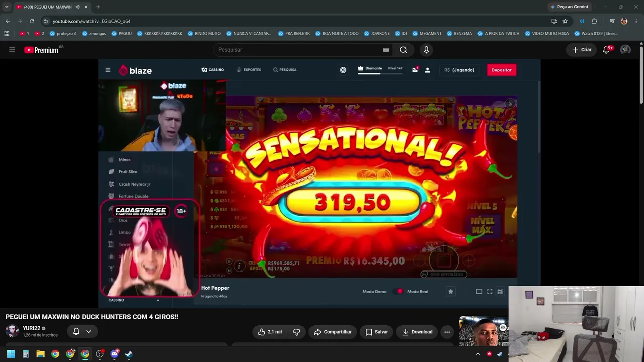Click the Download button

point(417,332)
